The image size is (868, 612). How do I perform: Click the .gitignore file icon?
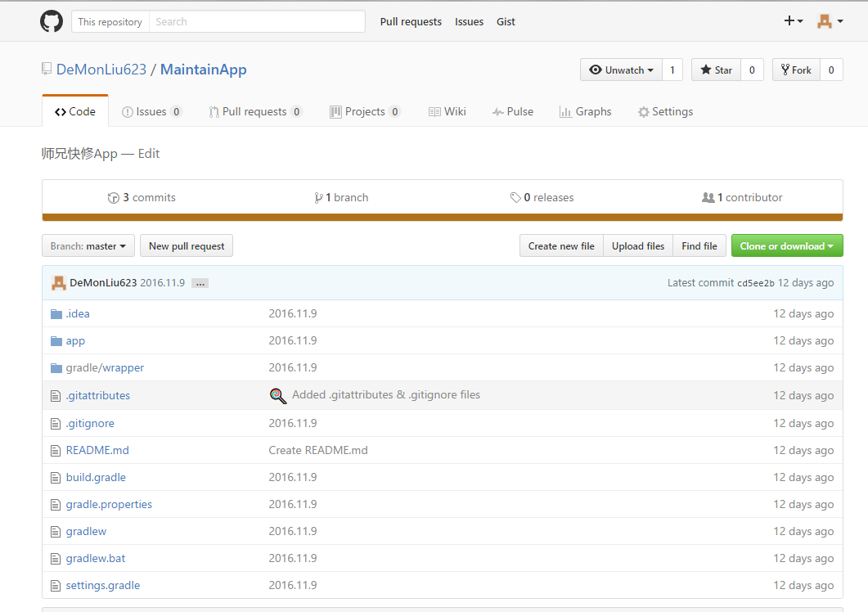(56, 424)
